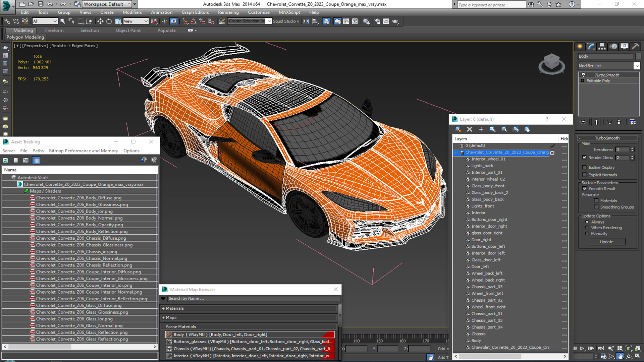Open the Modifiers menu
Screen dimensions: 644x362
(x=132, y=12)
